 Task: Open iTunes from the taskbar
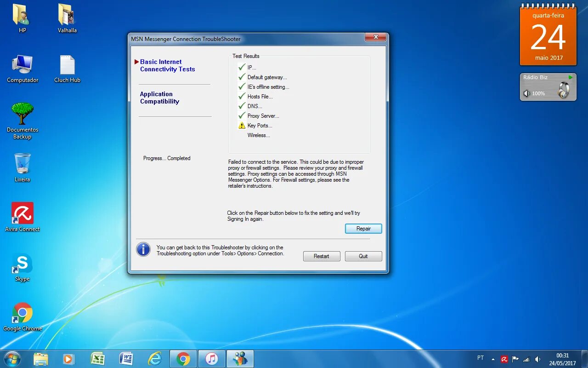[212, 359]
